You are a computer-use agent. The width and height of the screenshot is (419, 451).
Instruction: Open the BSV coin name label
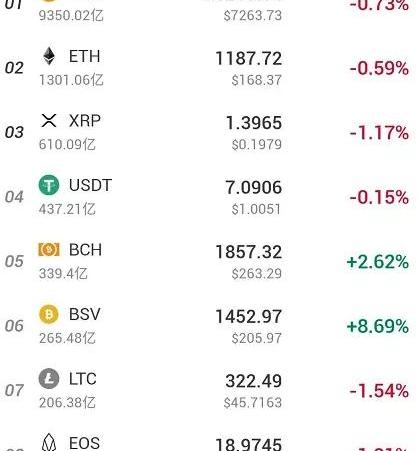pyautogui.click(x=84, y=314)
